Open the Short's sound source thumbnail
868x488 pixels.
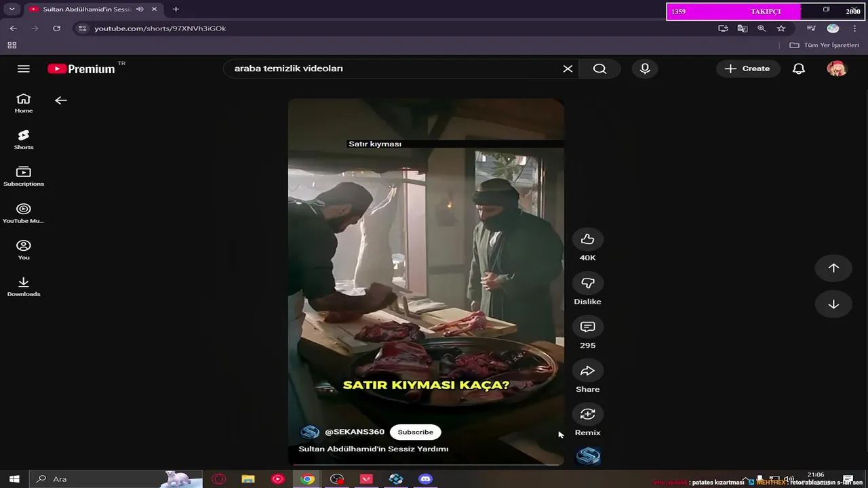pos(588,456)
